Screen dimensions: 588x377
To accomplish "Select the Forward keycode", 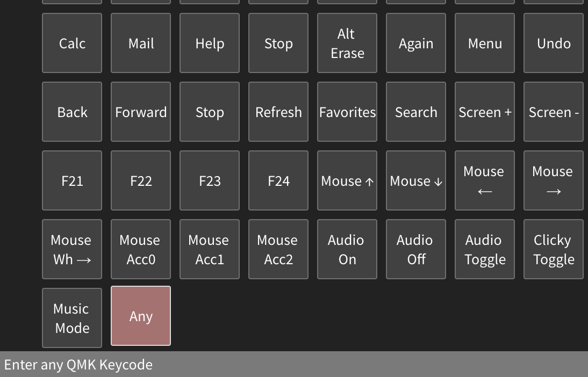I will (140, 112).
